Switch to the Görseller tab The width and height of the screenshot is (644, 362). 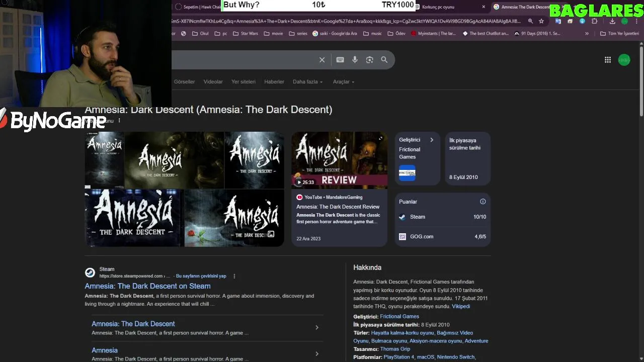point(184,82)
